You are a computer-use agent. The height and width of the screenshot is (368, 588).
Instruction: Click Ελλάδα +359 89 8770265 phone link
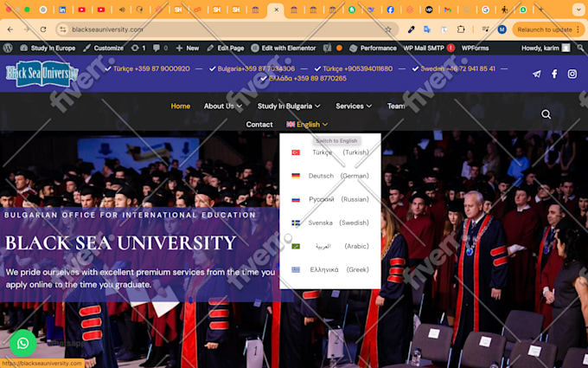(x=304, y=79)
